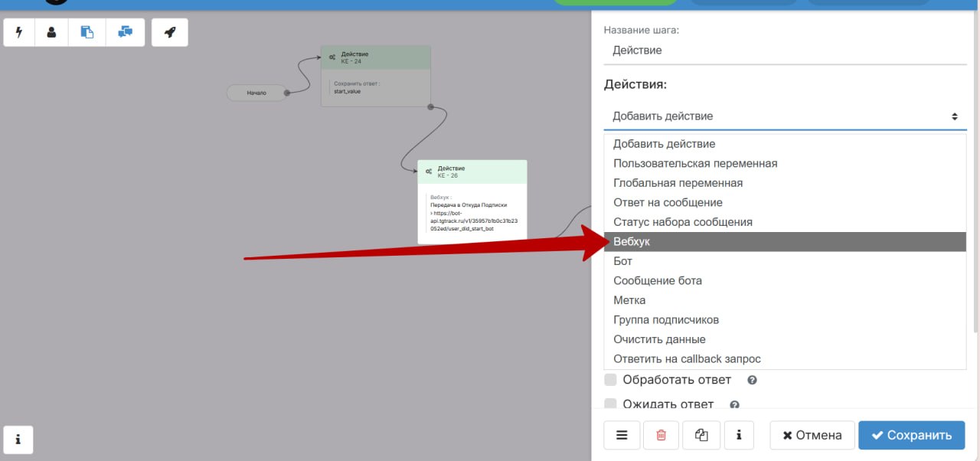Image resolution: width=980 pixels, height=461 pixels.
Task: Click the "Отмена" cancel button
Action: [812, 435]
